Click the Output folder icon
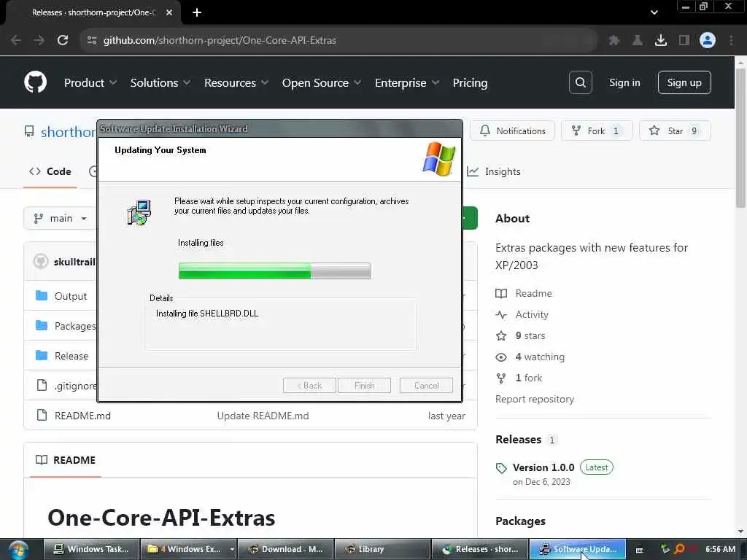The height and width of the screenshot is (560, 747). click(x=42, y=296)
